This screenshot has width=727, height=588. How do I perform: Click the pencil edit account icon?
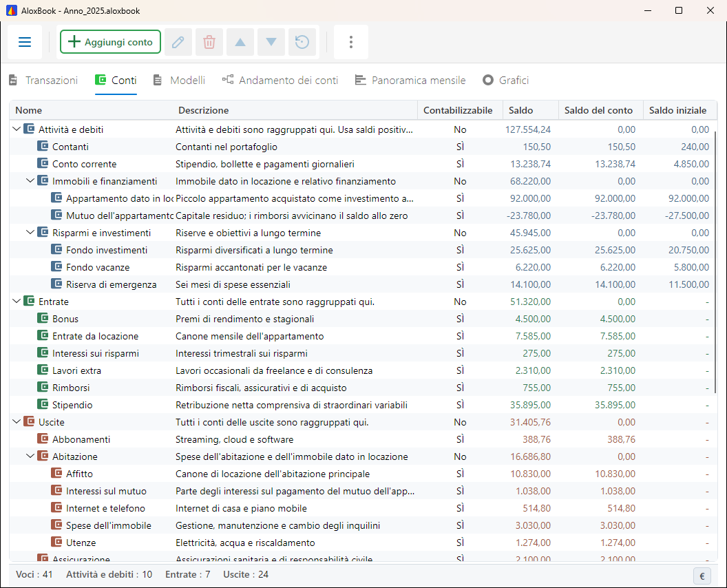coord(178,42)
